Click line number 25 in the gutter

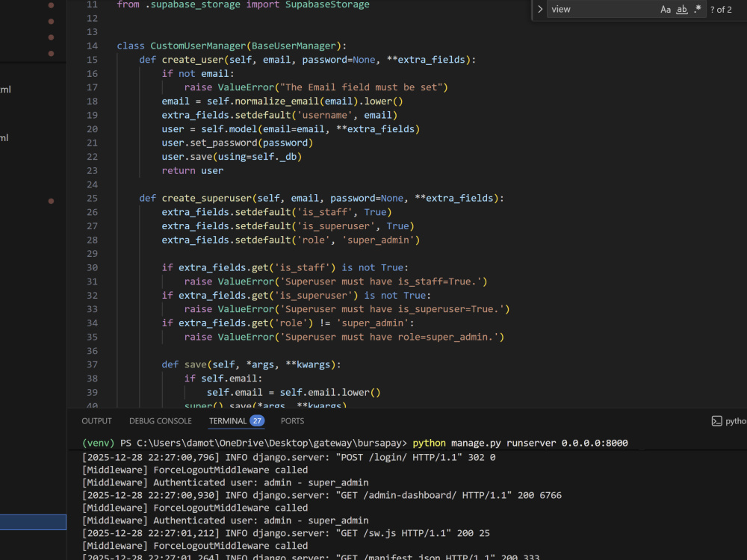[92, 198]
